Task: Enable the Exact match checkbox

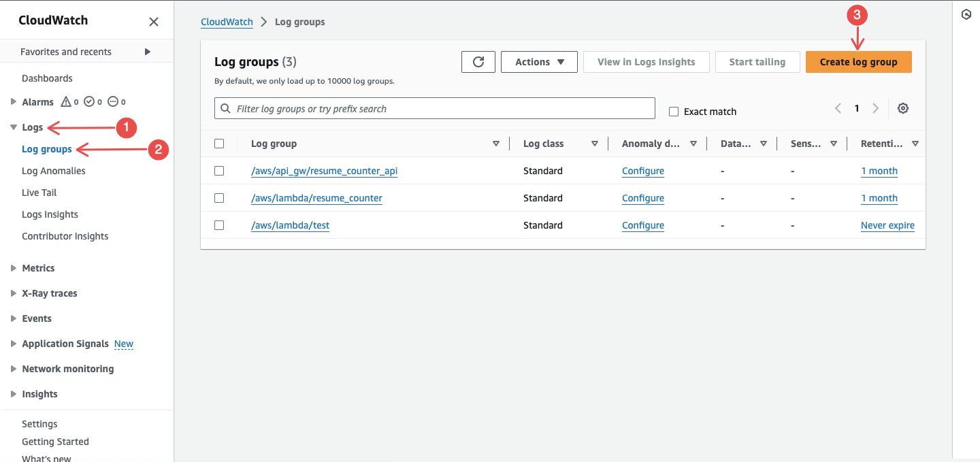Action: pyautogui.click(x=673, y=111)
